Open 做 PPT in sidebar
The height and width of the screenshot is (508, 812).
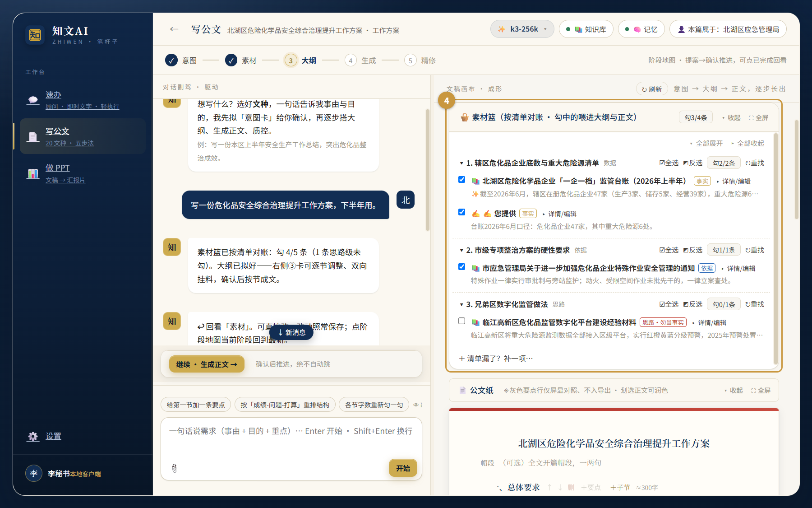click(83, 173)
